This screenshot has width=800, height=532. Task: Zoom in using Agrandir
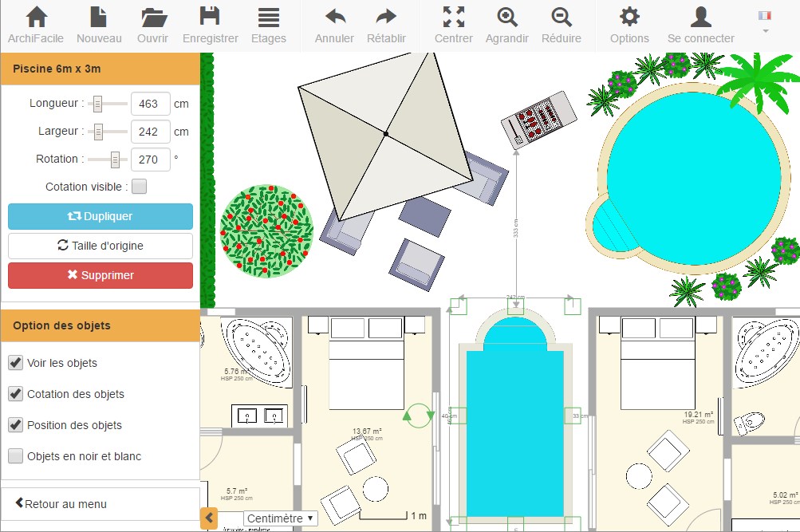coord(507,25)
